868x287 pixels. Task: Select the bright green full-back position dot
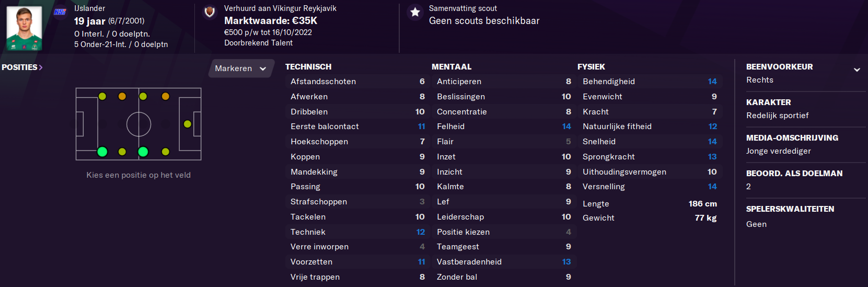click(102, 152)
